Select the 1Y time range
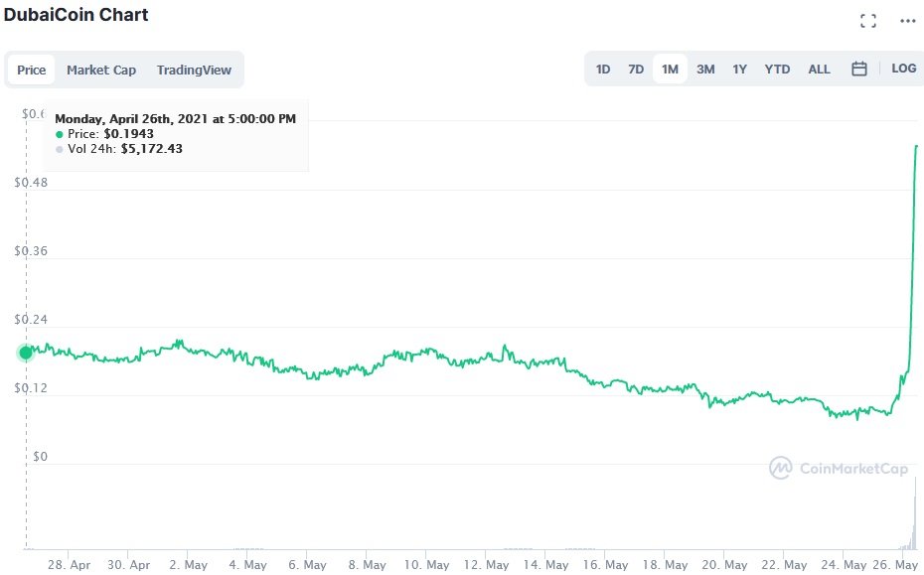924x575 pixels. click(739, 69)
